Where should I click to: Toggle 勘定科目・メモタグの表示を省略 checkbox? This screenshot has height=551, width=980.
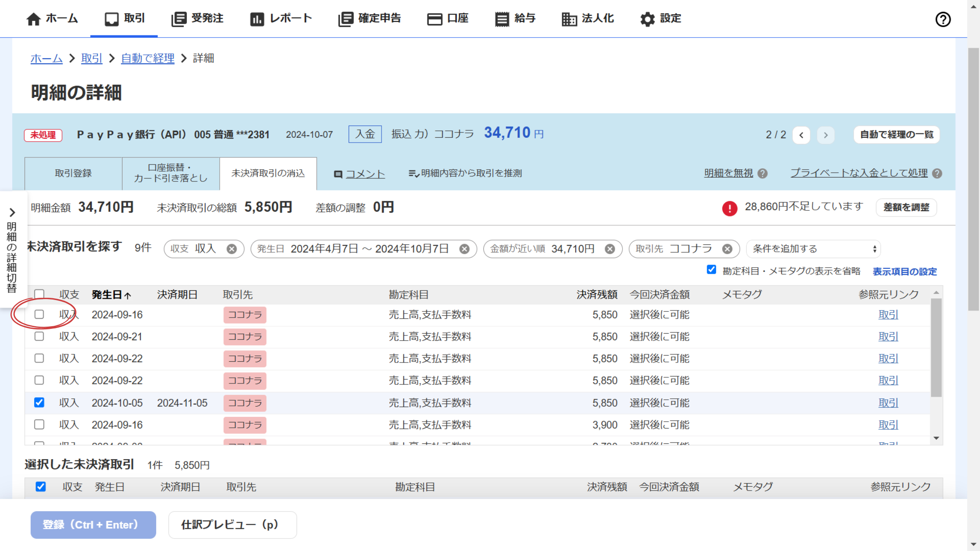pos(711,270)
